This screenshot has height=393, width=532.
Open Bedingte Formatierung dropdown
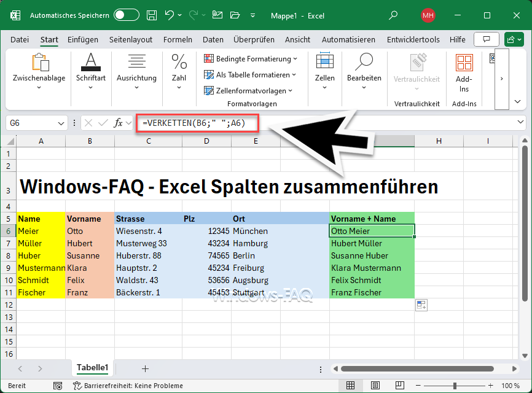pos(251,59)
